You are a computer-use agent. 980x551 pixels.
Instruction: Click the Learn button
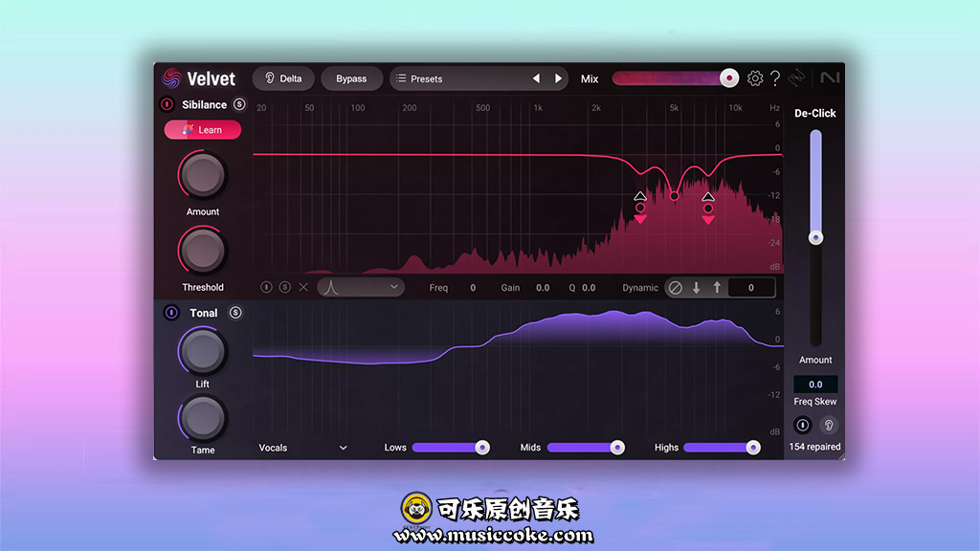click(x=203, y=130)
